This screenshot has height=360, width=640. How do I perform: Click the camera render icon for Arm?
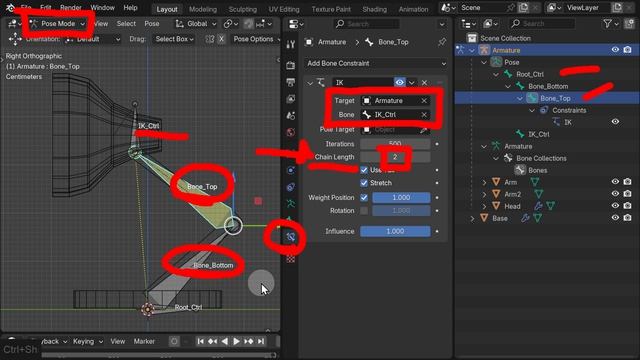click(627, 182)
